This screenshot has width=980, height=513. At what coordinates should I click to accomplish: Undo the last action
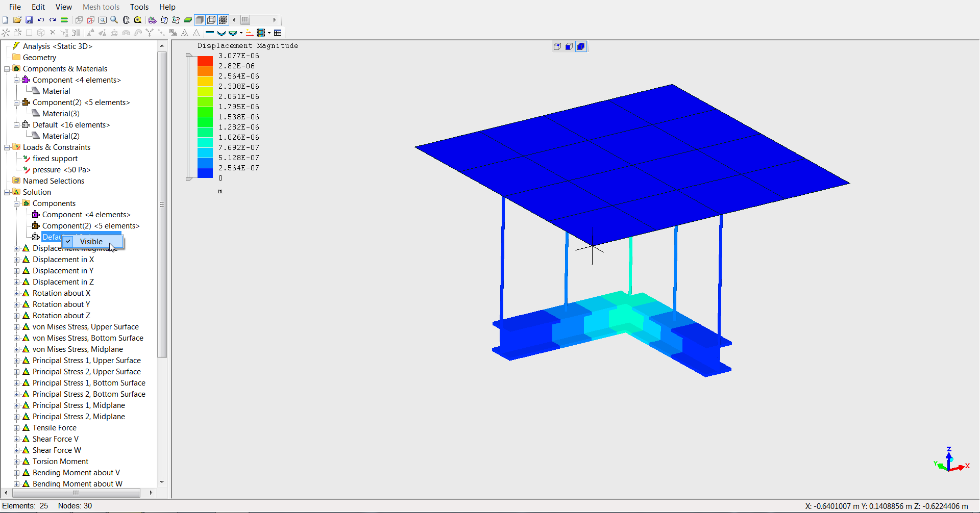click(41, 20)
